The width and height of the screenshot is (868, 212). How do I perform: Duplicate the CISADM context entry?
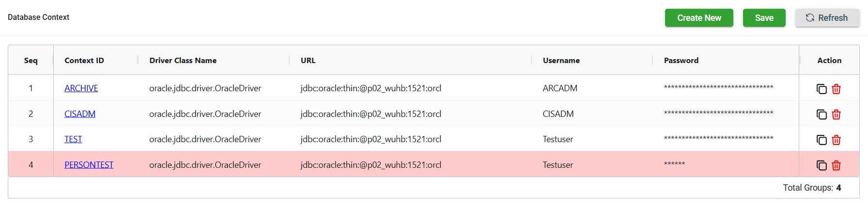pyautogui.click(x=821, y=114)
